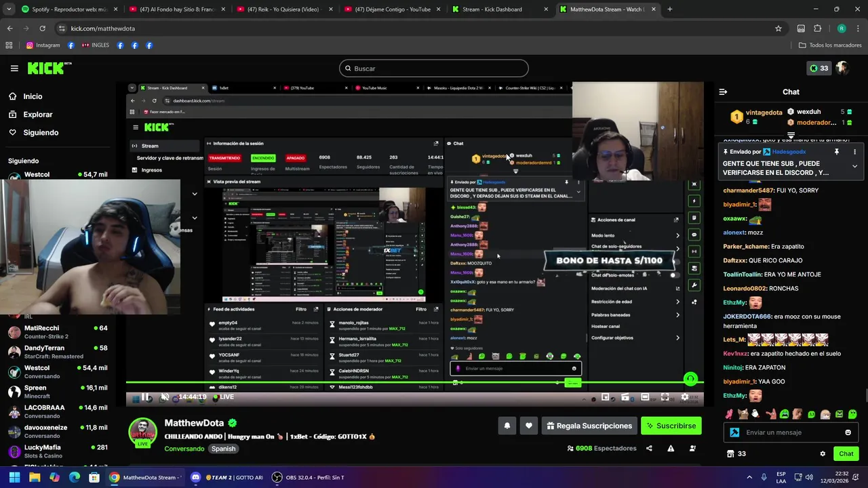Image resolution: width=868 pixels, height=488 pixels.
Task: Open the emoji picker in the chat input
Action: tap(848, 432)
